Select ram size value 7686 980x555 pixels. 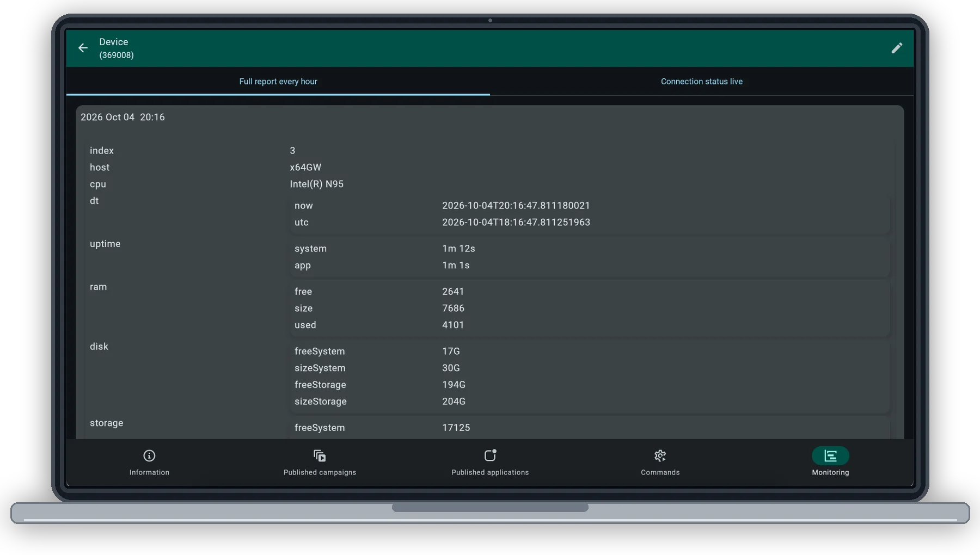pyautogui.click(x=453, y=308)
